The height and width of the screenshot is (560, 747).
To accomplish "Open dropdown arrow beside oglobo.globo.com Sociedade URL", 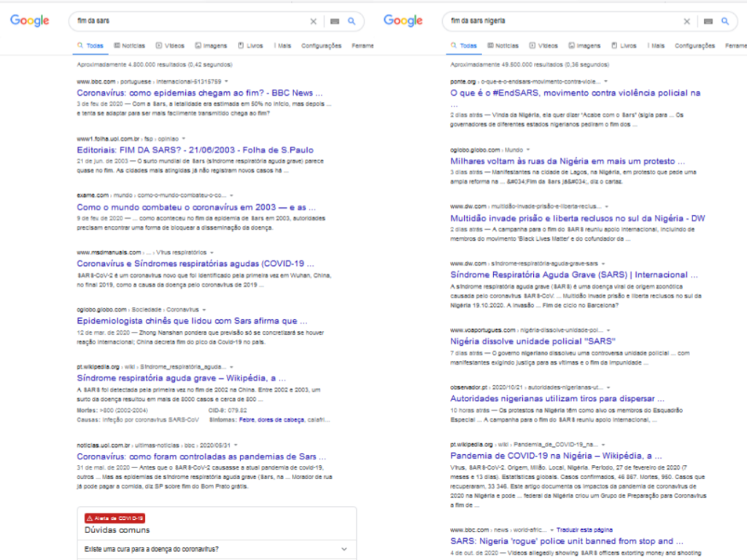I will [x=204, y=309].
